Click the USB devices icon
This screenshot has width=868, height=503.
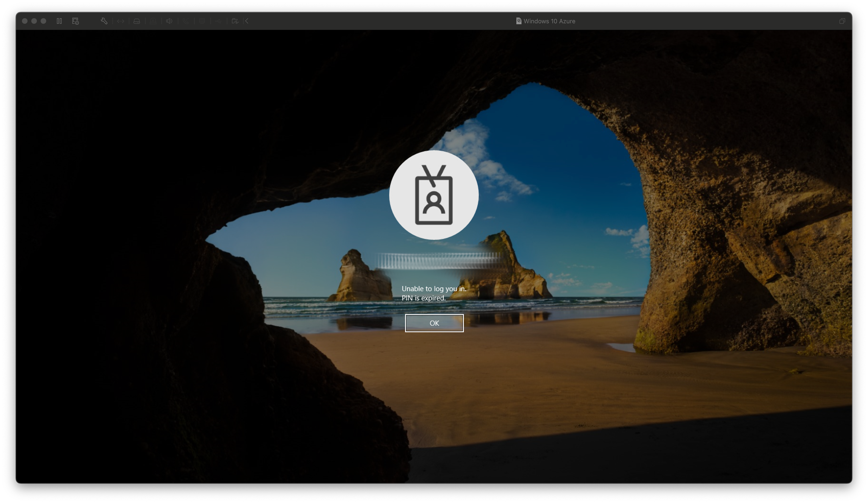click(218, 21)
